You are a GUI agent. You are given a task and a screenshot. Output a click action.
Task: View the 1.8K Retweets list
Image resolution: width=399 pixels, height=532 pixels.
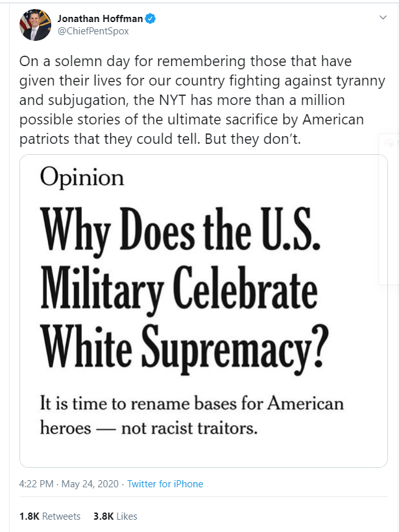pos(50,516)
